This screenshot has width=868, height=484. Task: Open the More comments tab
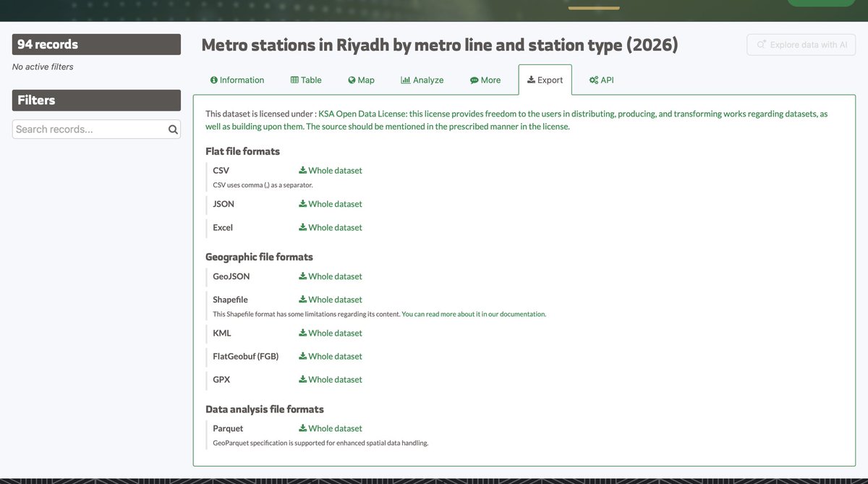coord(485,80)
